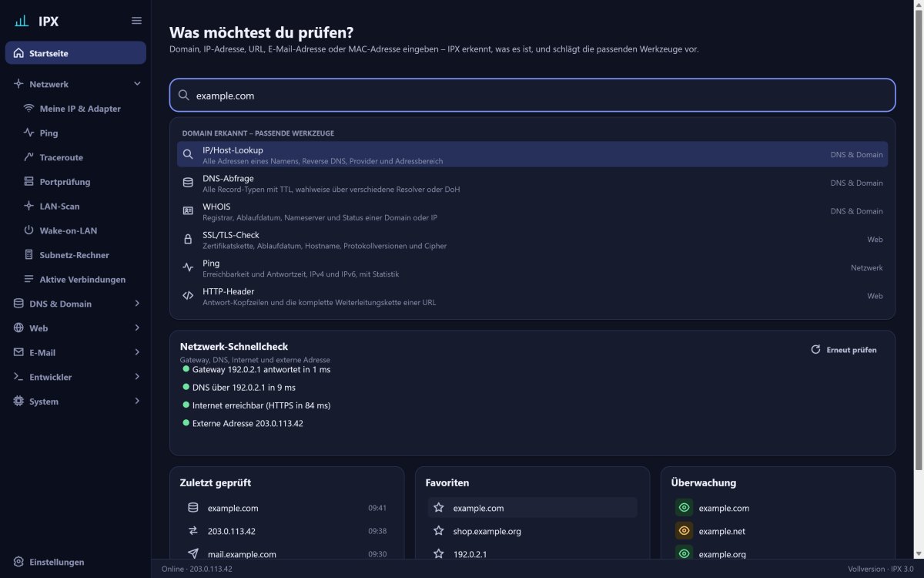Choose Ping suggestion in results list
Image resolution: width=924 pixels, height=578 pixels.
(532, 267)
